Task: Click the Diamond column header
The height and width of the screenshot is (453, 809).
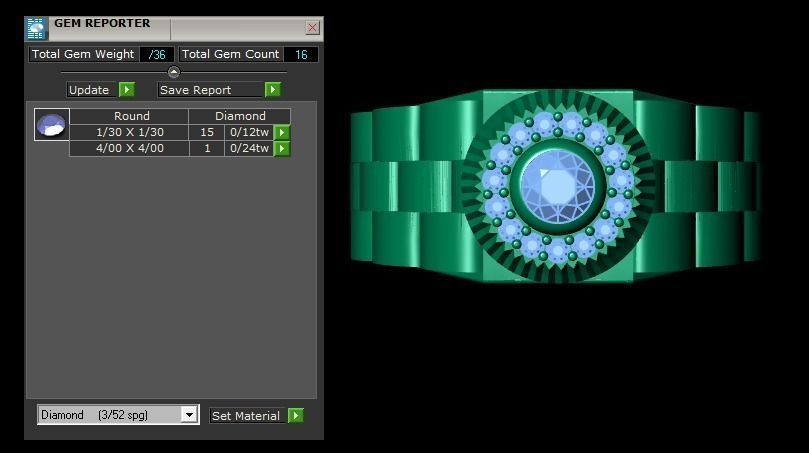Action: click(240, 116)
